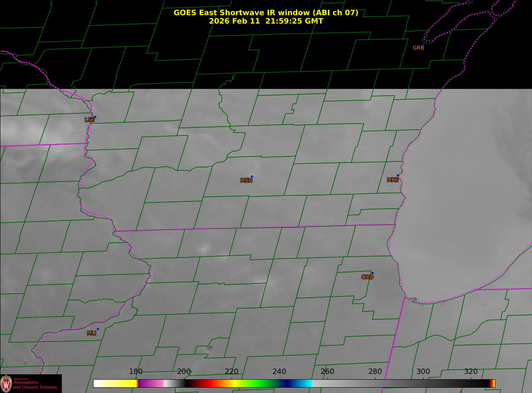Screen dimensions: 532x393
Task: Click the 2026 Feb 11 timestamp text
Action: [x=266, y=21]
